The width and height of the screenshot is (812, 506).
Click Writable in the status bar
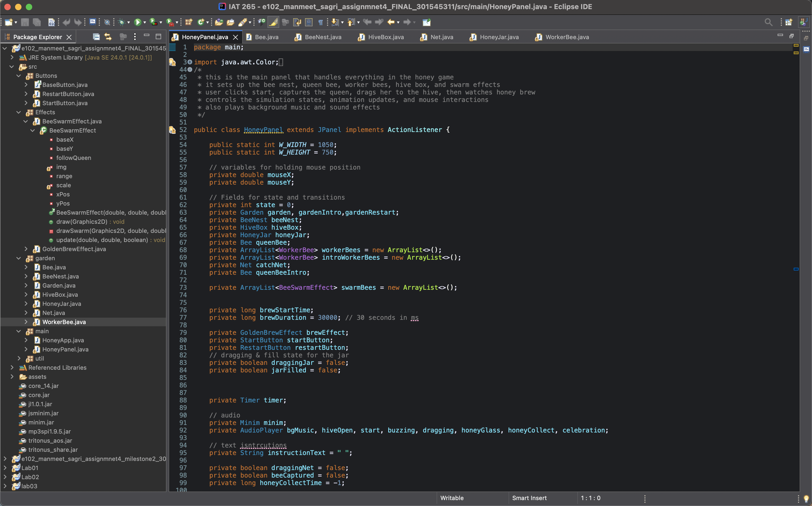click(x=452, y=498)
